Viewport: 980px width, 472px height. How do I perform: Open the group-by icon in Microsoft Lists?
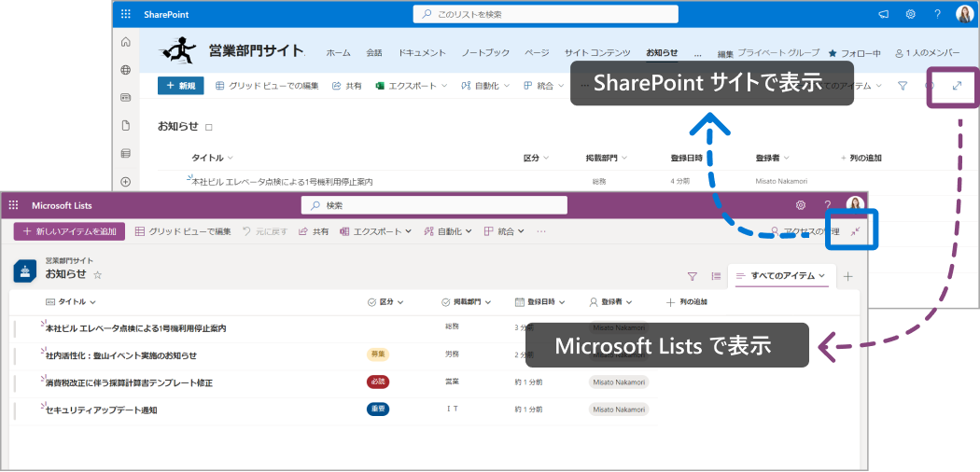pyautogui.click(x=716, y=276)
